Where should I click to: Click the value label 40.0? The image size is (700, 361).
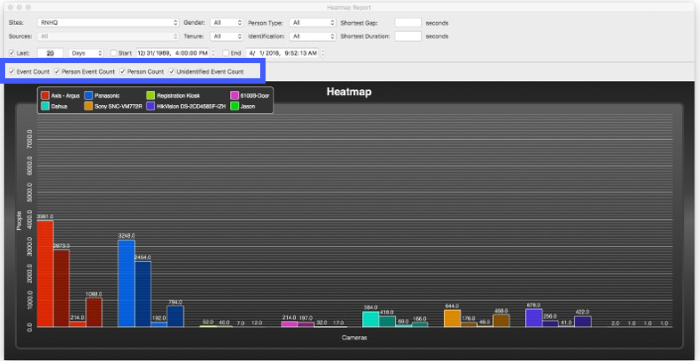[224, 322]
